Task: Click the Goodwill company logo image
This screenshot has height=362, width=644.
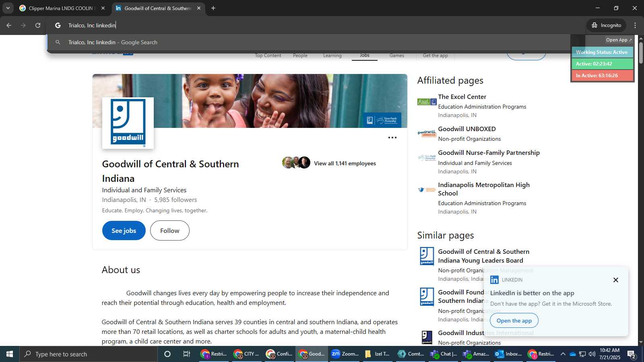Action: [x=128, y=123]
